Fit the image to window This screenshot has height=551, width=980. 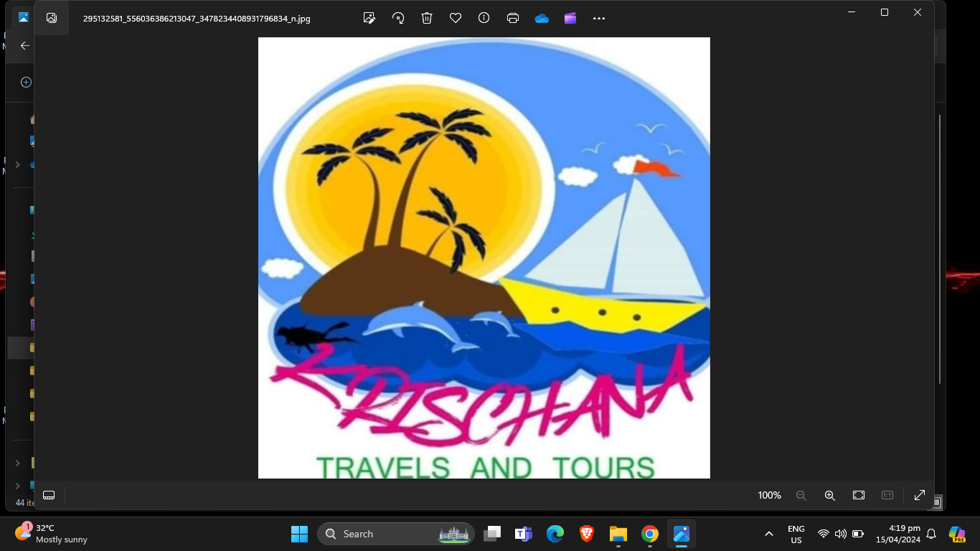[859, 495]
